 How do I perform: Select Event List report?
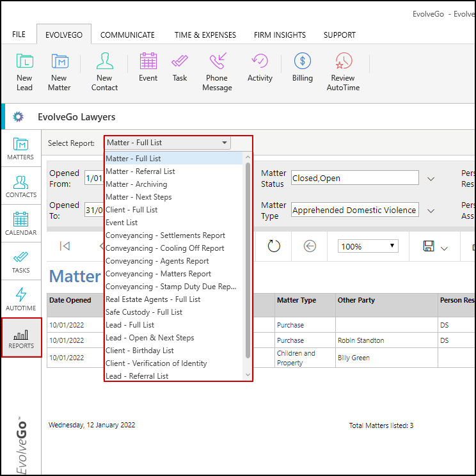(173, 222)
